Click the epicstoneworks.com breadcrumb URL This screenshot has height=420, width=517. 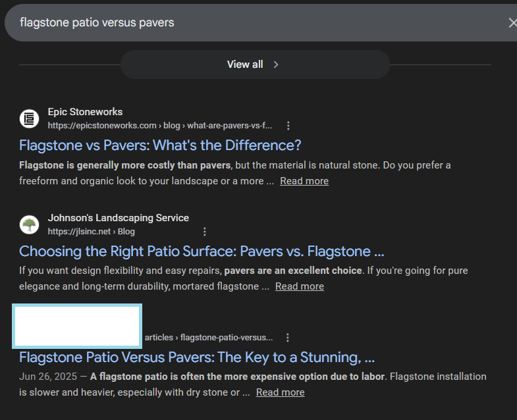tap(159, 126)
